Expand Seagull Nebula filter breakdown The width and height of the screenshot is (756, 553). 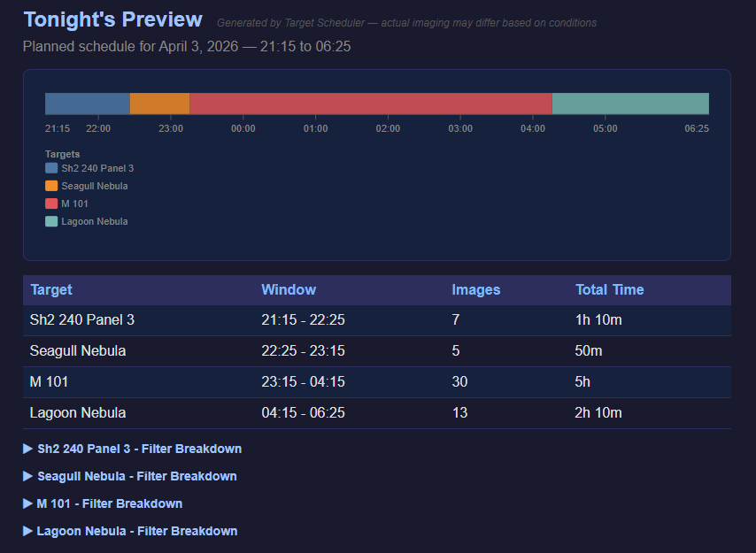(129, 476)
